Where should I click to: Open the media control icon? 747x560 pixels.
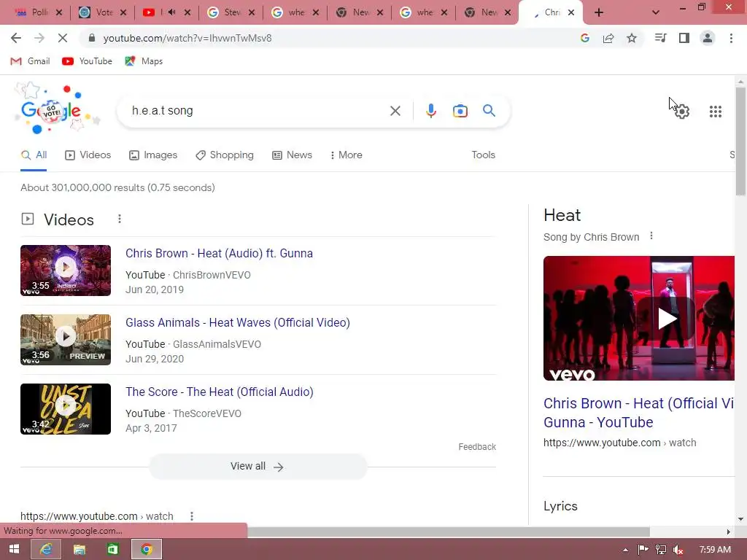[660, 38]
